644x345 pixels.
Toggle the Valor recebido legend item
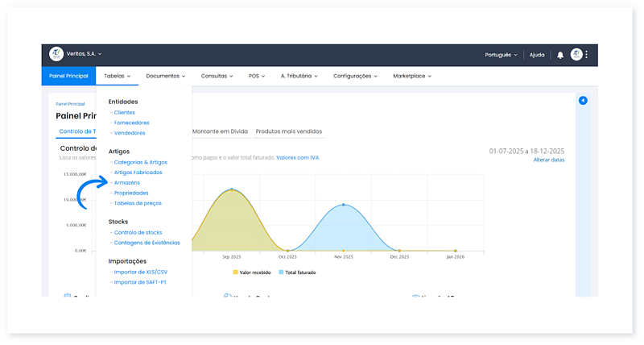[254, 272]
